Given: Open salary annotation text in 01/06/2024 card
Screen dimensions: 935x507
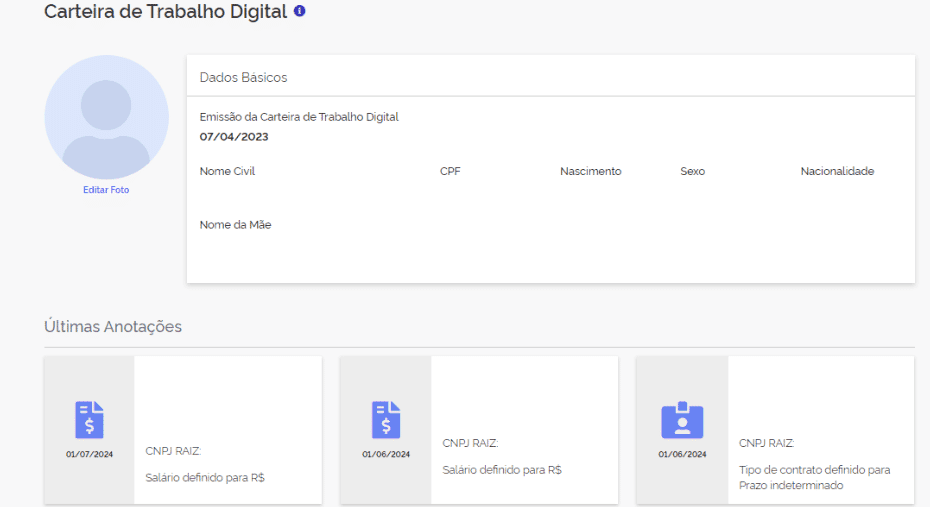Looking at the screenshot, I should pyautogui.click(x=502, y=470).
